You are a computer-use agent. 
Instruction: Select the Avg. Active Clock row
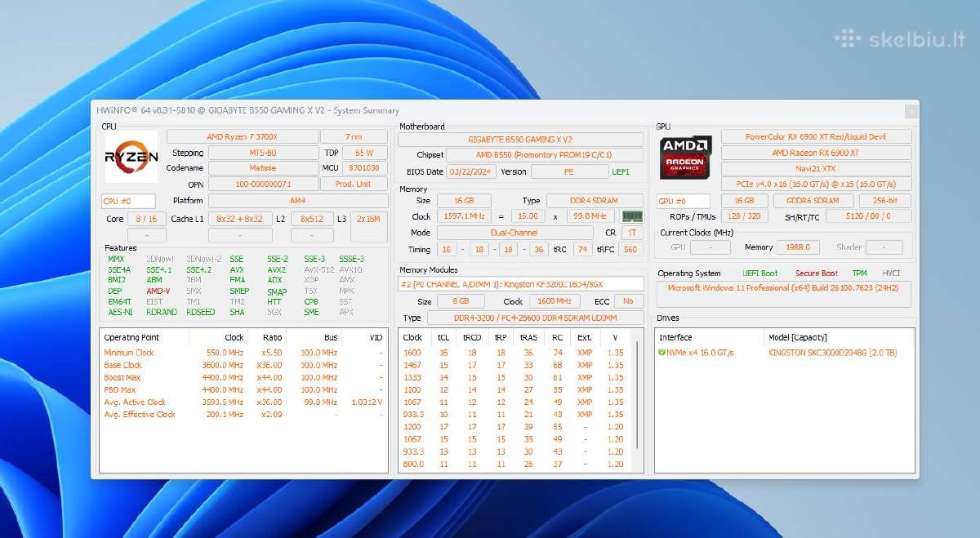243,402
